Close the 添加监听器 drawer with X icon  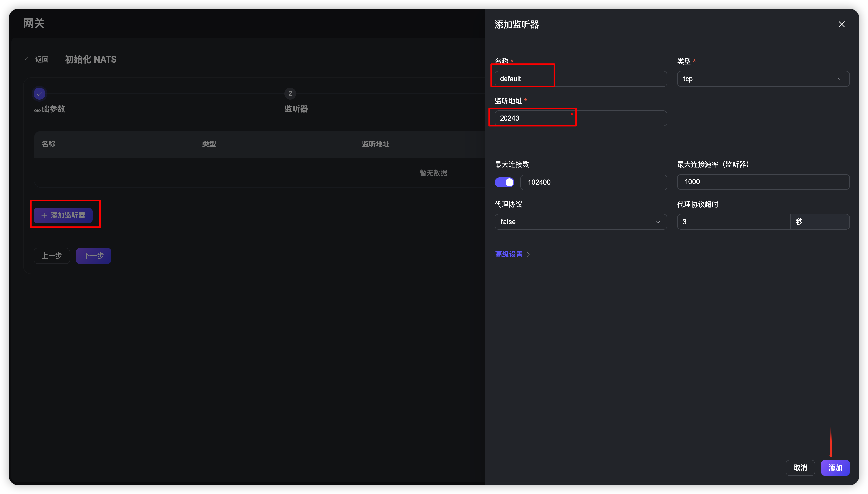842,24
